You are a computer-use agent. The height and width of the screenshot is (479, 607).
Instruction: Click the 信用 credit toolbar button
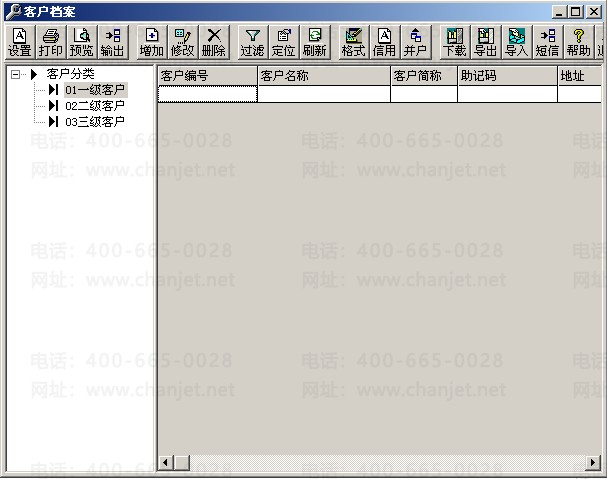click(x=384, y=43)
